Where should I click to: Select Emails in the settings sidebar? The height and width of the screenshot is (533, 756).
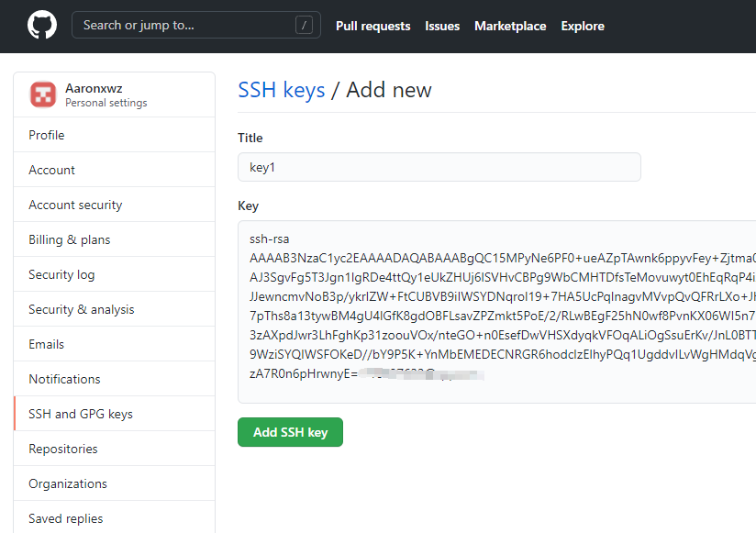pyautogui.click(x=47, y=344)
